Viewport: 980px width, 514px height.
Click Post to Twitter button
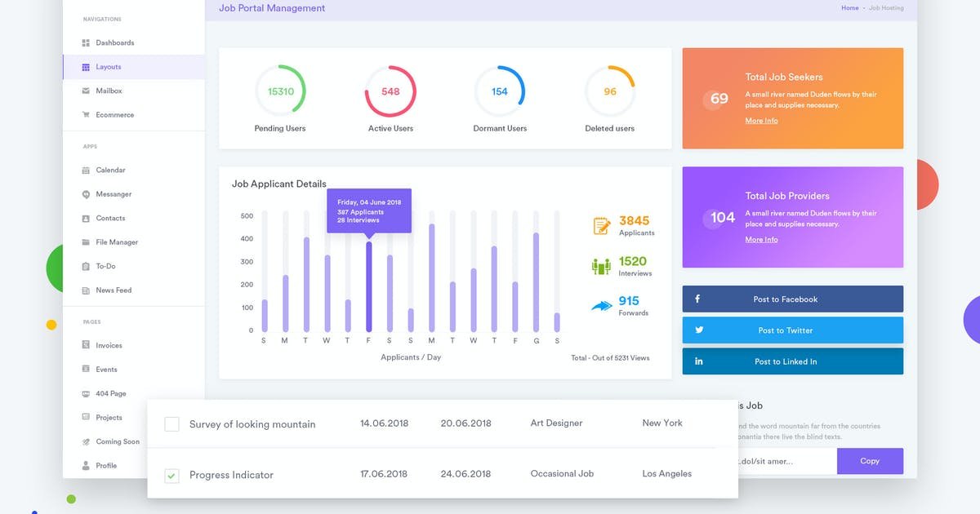pos(793,330)
